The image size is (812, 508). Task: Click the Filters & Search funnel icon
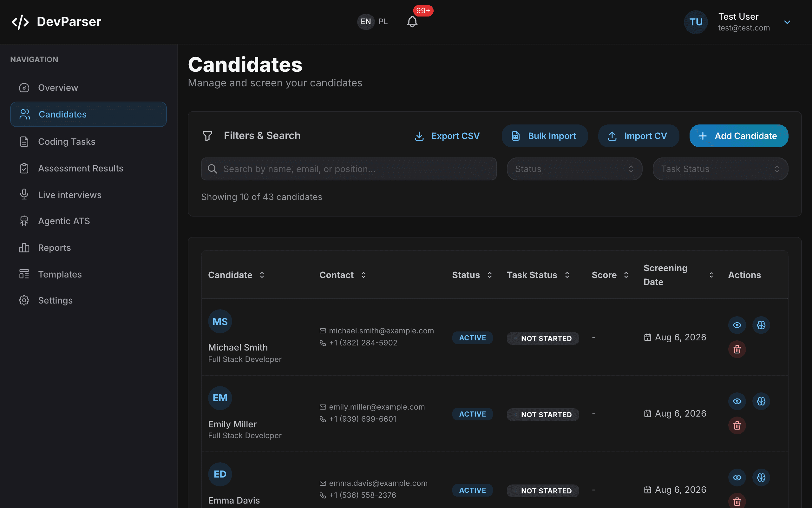pyautogui.click(x=207, y=136)
